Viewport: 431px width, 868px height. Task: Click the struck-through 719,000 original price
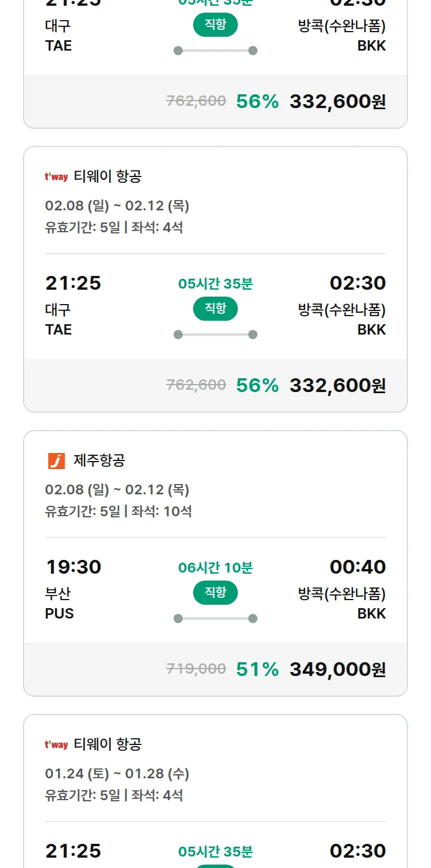(x=196, y=669)
